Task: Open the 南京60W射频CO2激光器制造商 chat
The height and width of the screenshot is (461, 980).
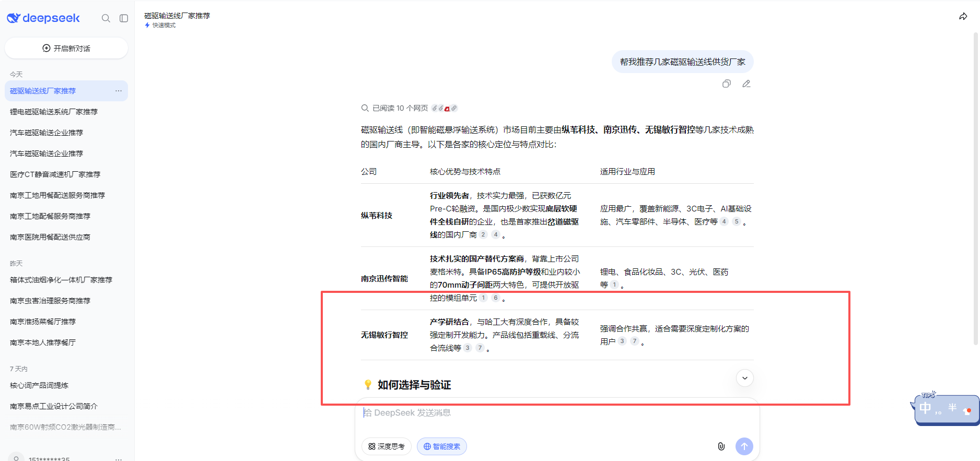Action: point(66,427)
